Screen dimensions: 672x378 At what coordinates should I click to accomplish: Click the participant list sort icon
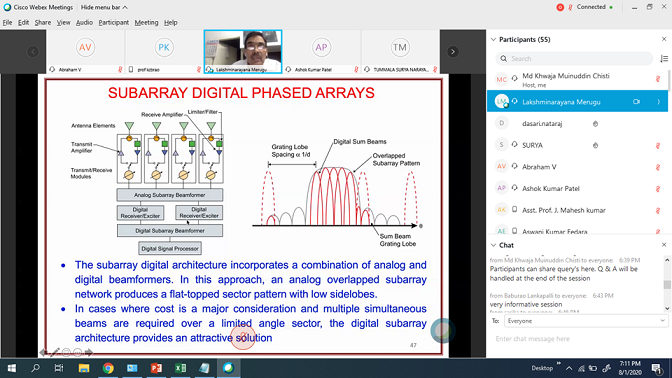(x=664, y=59)
